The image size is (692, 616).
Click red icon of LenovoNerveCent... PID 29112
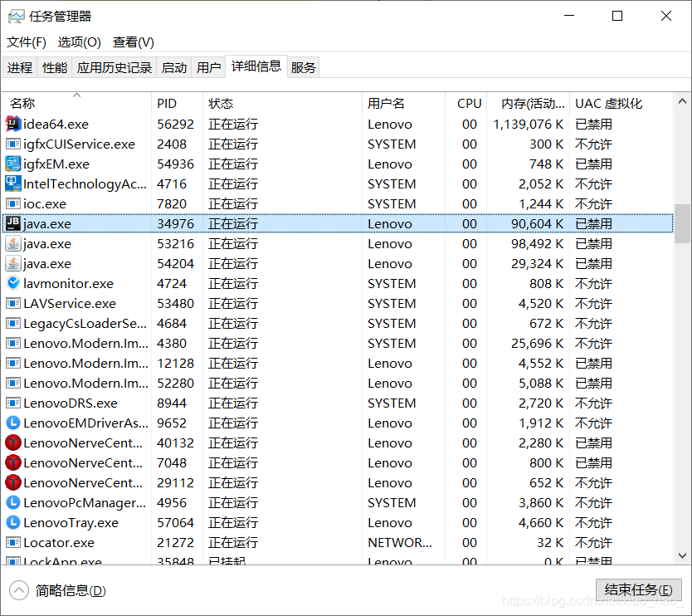click(x=13, y=482)
